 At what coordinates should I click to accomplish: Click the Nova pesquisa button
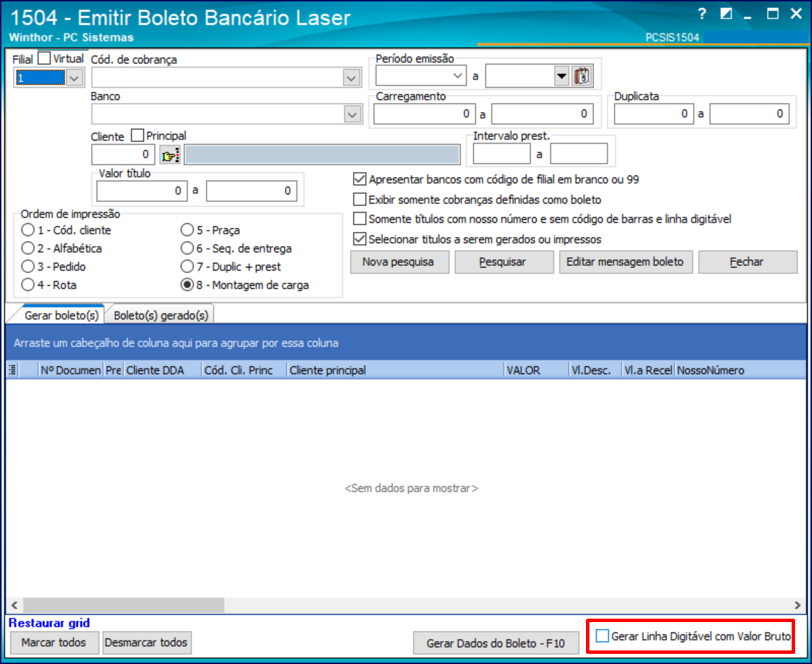coord(400,262)
